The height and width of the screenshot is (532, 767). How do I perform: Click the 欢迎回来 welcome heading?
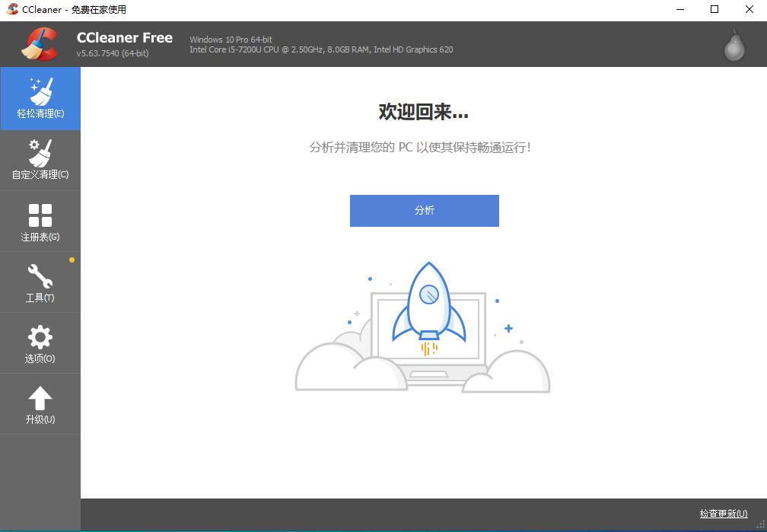click(x=423, y=112)
